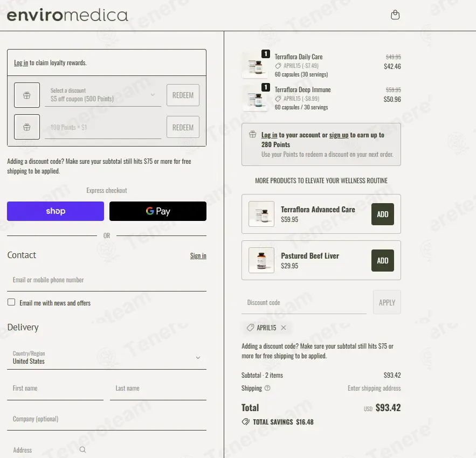
Task: Click the sign up link to earn points
Action: pyautogui.click(x=339, y=135)
